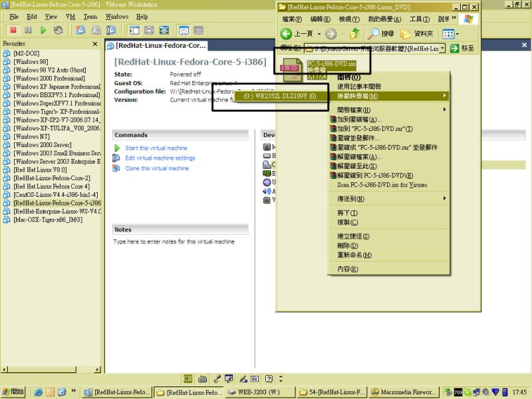
Task: Click the 開始 Start button on taskbar
Action: pyautogui.click(x=13, y=392)
